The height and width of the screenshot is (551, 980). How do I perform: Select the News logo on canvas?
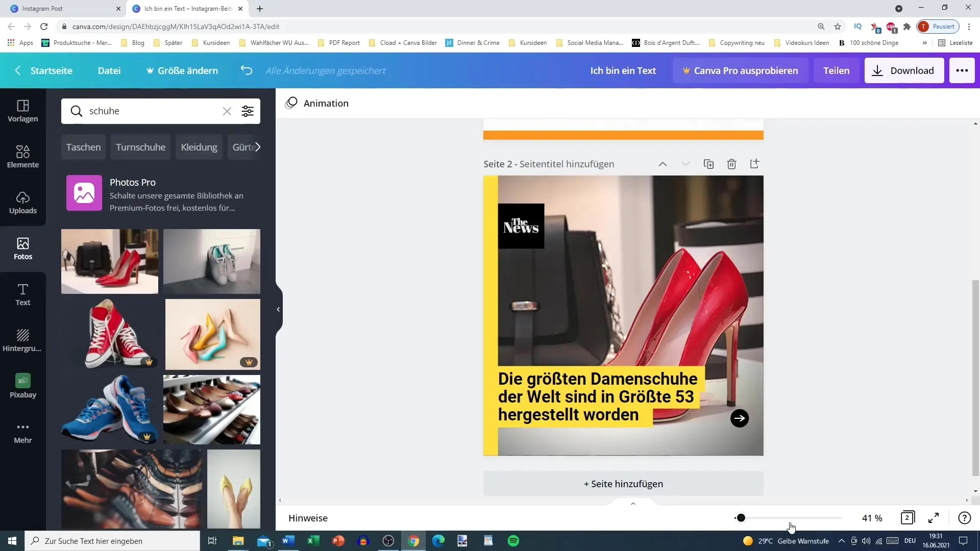521,226
